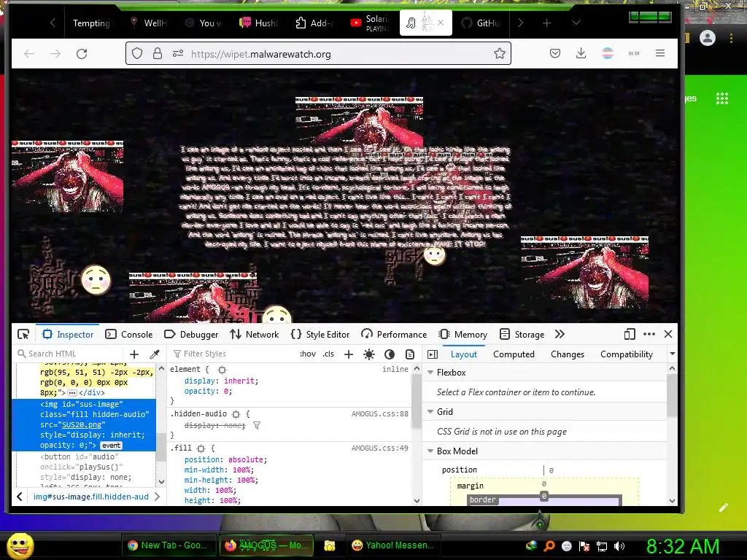Open the Firefox hamburger menu
Image resolution: width=747 pixels, height=560 pixels.
tap(659, 53)
